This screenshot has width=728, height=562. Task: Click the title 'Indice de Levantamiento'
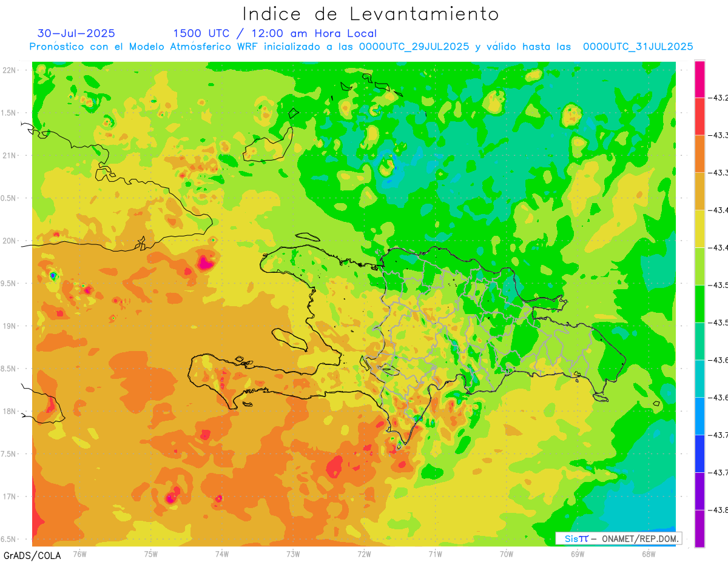(371, 14)
